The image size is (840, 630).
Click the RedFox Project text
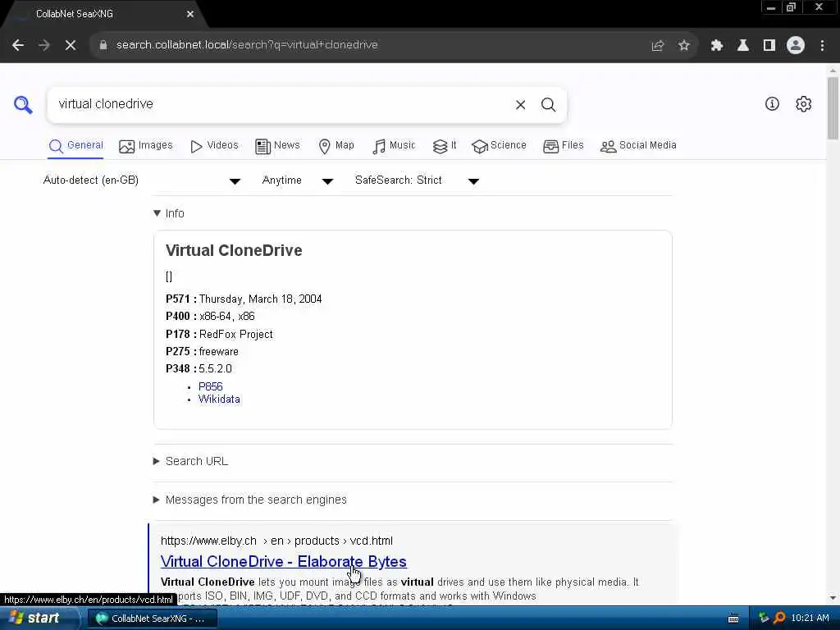coord(235,335)
